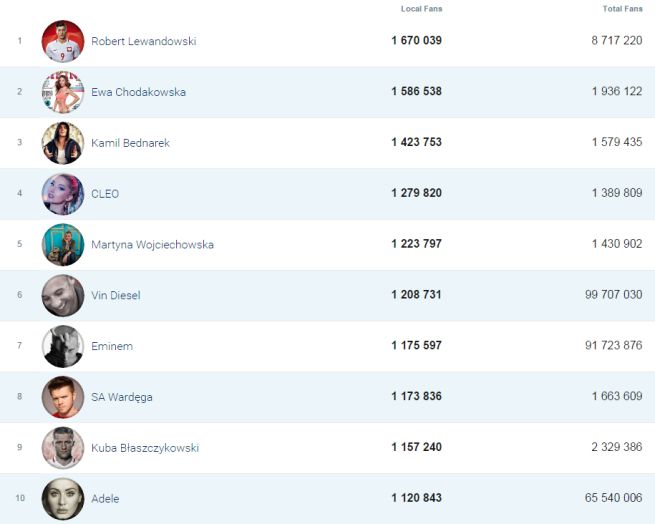Image resolution: width=655 pixels, height=524 pixels.
Task: Click Eminem's black-and-white avatar
Action: coord(63,346)
